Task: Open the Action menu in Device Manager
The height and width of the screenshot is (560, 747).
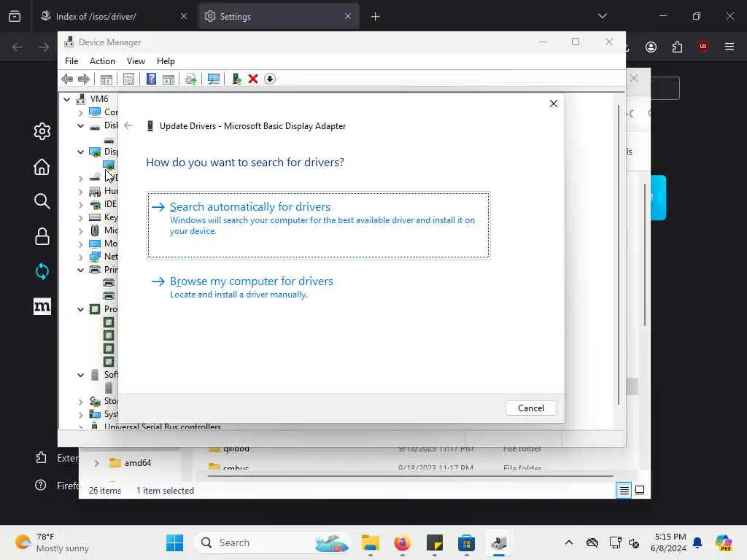Action: point(102,61)
